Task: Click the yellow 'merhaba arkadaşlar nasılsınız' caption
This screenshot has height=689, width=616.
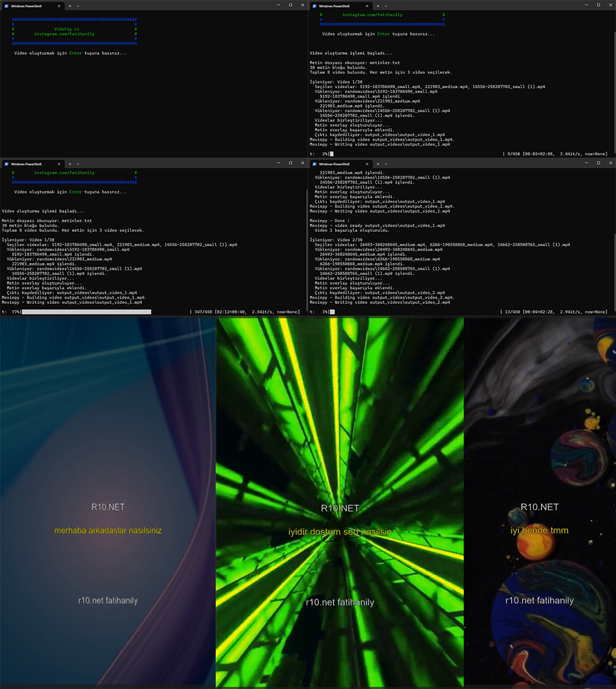Action: [108, 530]
